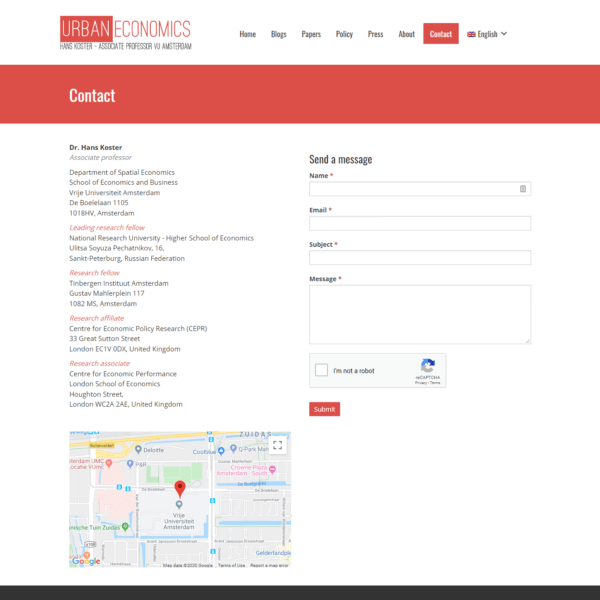Viewport: 600px width, 600px height.
Task: Navigate to the Home page
Action: pos(247,34)
